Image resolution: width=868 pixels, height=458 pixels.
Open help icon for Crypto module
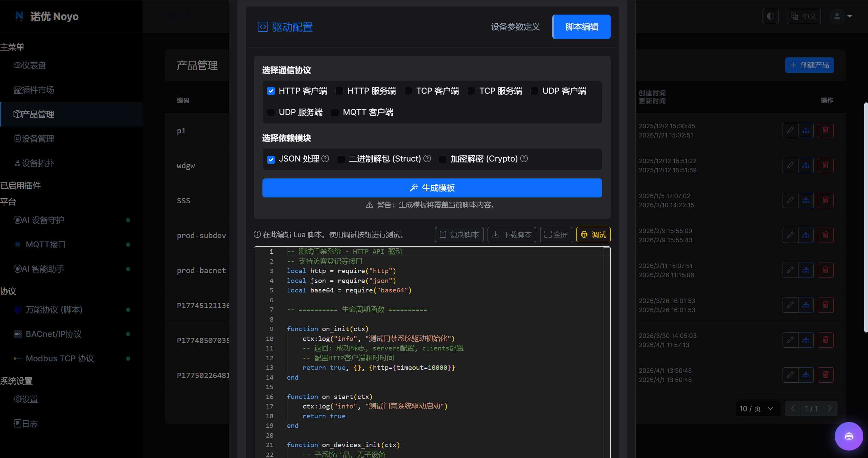(x=524, y=158)
